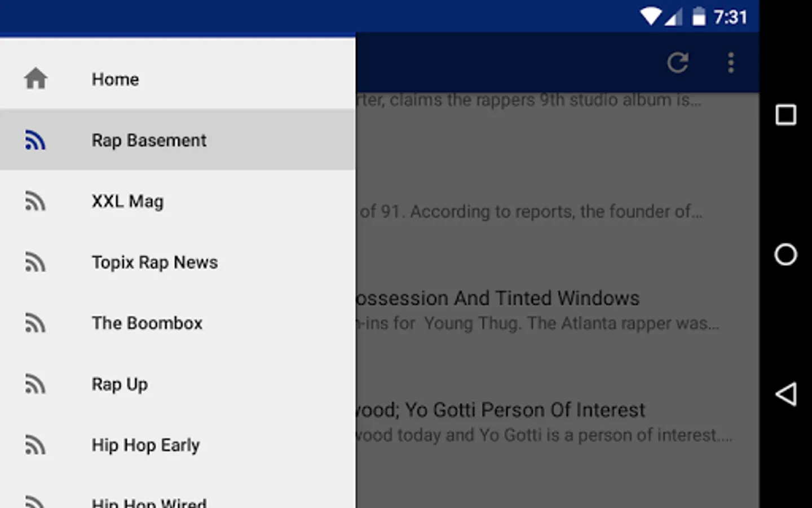Image resolution: width=812 pixels, height=508 pixels.
Task: Tap the Android back triangle button
Action: pyautogui.click(x=785, y=393)
